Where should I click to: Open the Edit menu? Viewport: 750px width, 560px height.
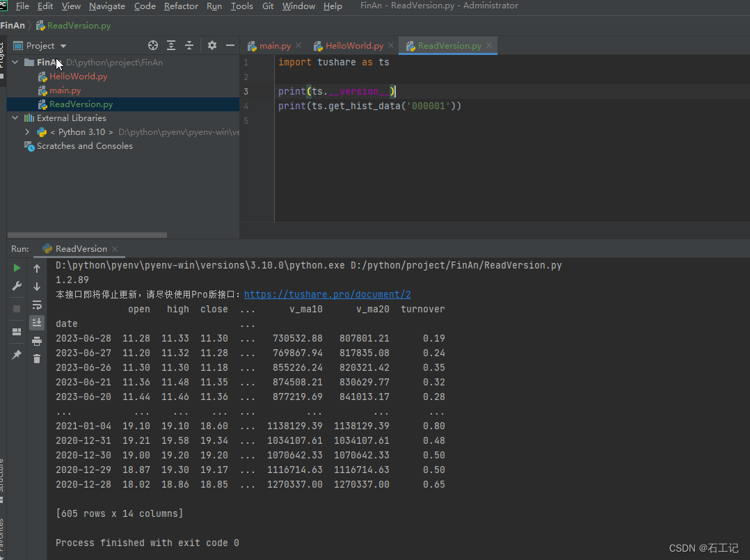45,6
